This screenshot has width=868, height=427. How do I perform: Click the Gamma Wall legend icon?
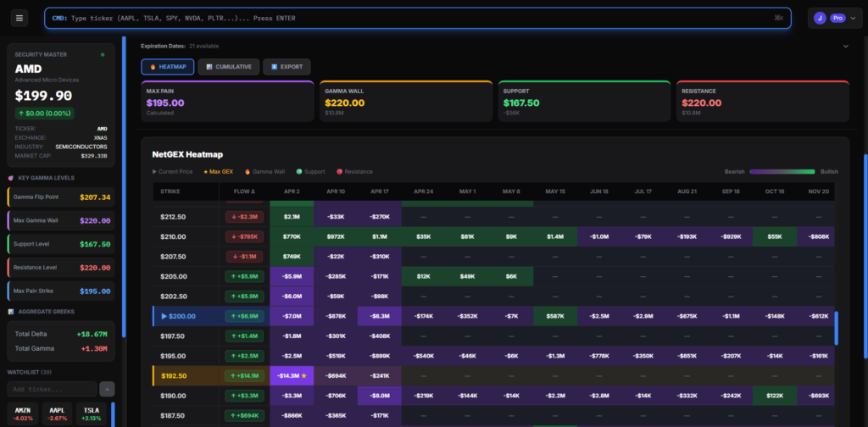click(247, 171)
